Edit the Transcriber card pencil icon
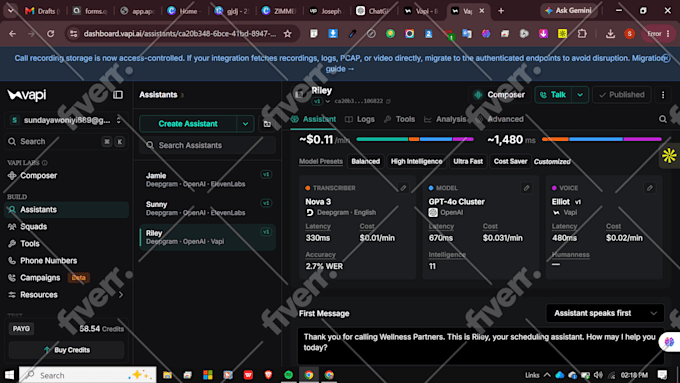This screenshot has height=383, width=680. (403, 188)
